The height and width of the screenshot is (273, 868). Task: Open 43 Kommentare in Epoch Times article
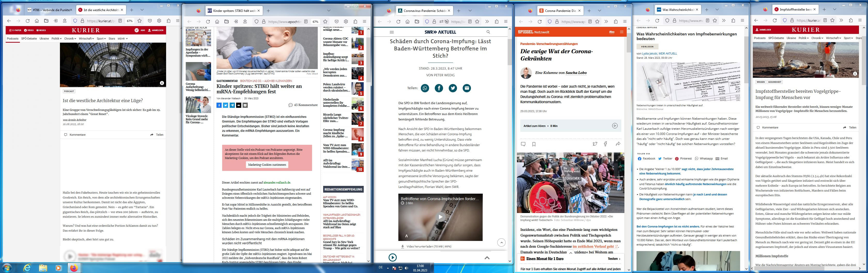click(x=303, y=105)
